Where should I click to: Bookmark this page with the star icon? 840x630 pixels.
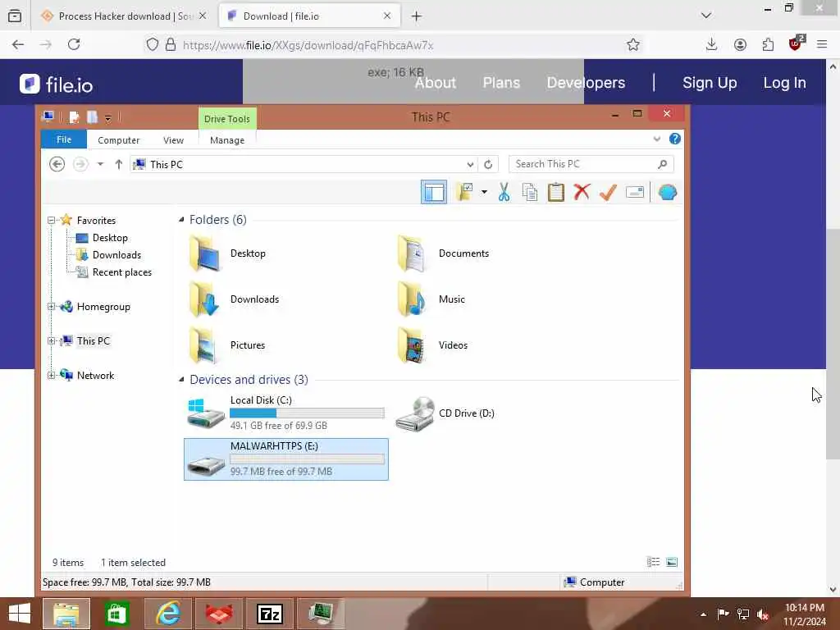coord(632,44)
